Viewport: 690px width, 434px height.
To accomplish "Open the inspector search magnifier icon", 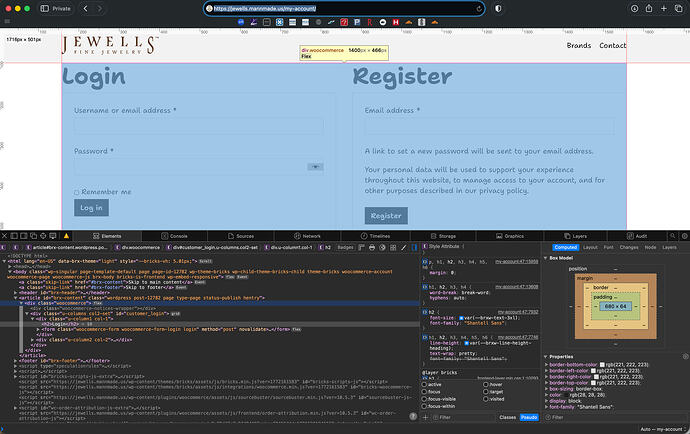I will [x=672, y=236].
